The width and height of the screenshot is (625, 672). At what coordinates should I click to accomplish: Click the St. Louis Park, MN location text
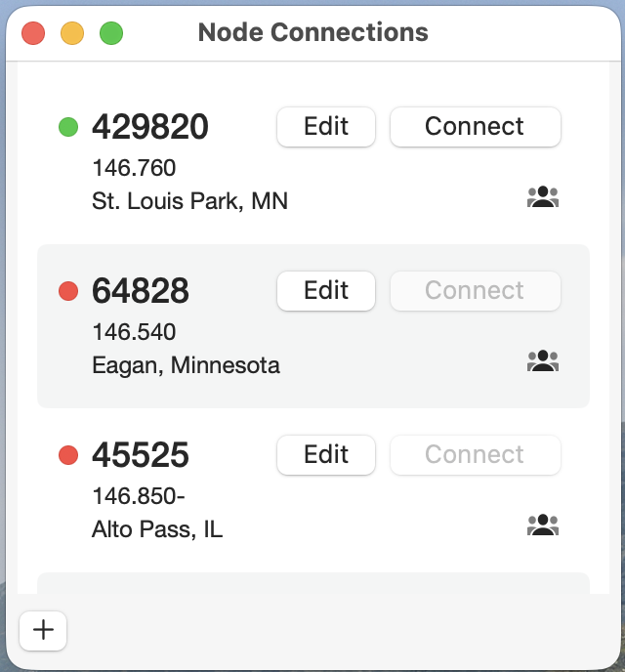[189, 201]
